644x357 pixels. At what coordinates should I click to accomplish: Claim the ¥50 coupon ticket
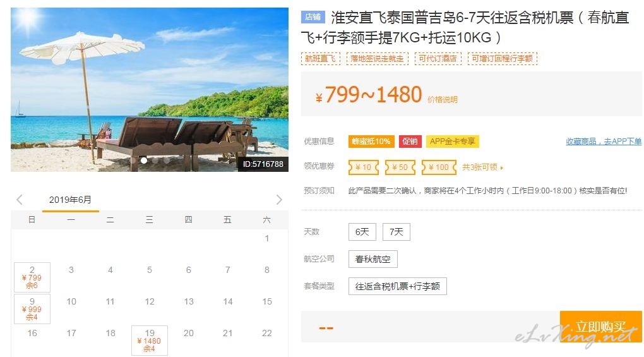coord(400,167)
